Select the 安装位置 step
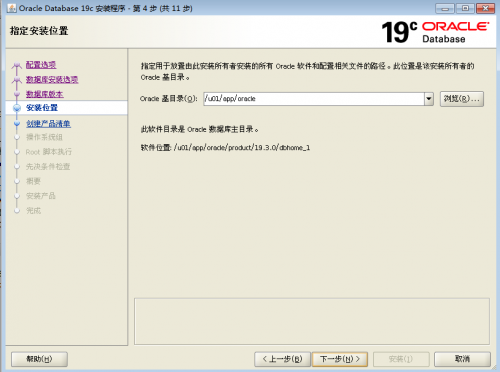 42,108
